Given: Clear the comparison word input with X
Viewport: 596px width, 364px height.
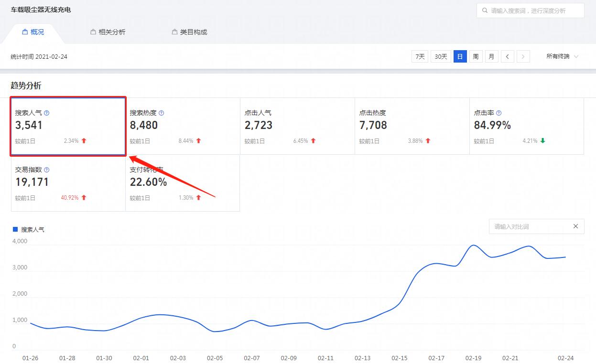Looking at the screenshot, I should 575,226.
